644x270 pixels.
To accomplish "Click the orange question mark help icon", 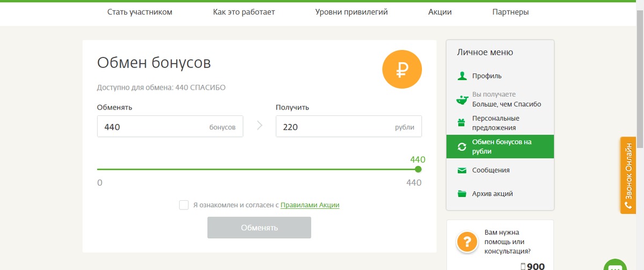I will pos(467,242).
